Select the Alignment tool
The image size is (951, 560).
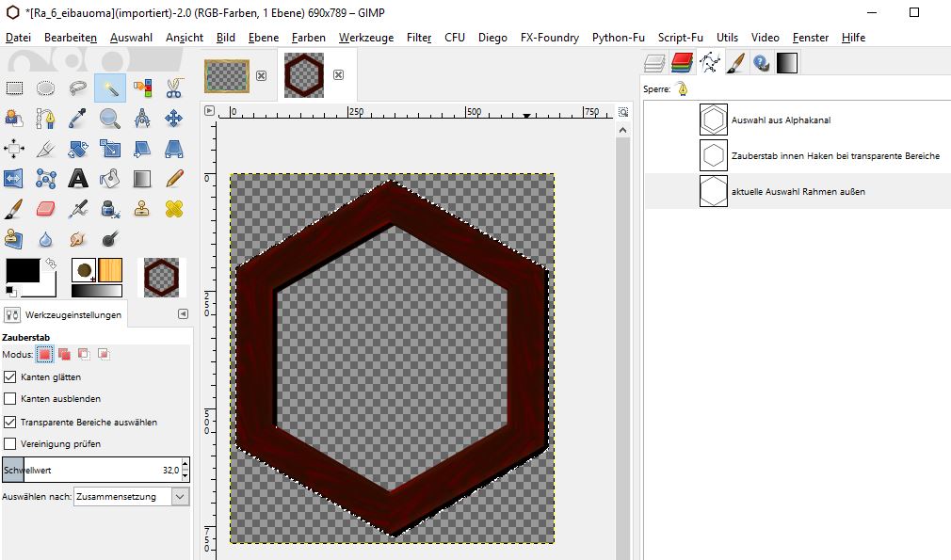[14, 149]
